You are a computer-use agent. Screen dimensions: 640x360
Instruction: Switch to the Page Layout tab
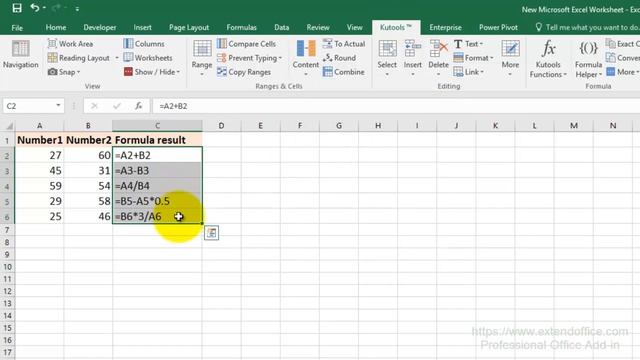pyautogui.click(x=189, y=27)
